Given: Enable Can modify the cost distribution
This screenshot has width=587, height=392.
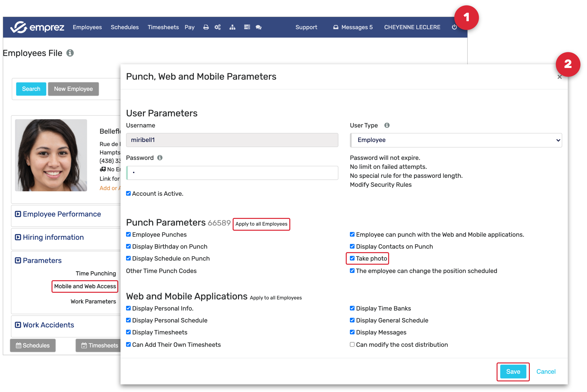Looking at the screenshot, I should tap(352, 344).
